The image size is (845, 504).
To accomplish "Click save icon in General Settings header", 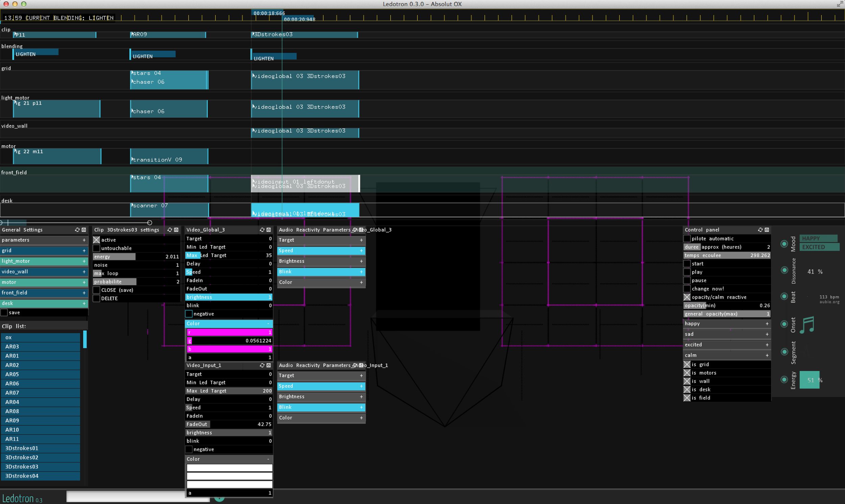I will 84,230.
